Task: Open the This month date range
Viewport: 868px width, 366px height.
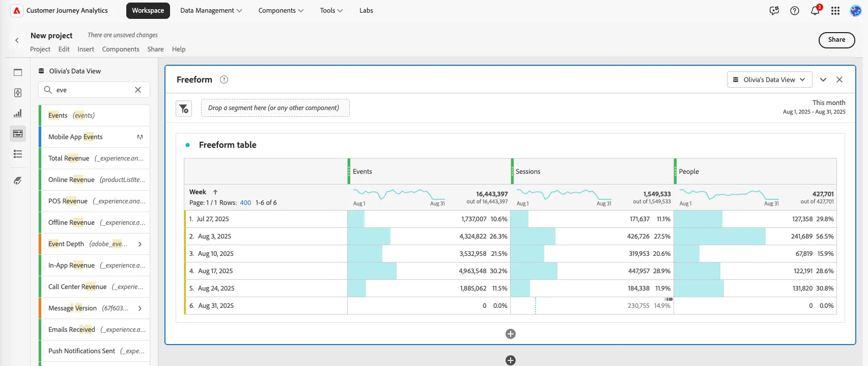Action: click(x=814, y=107)
